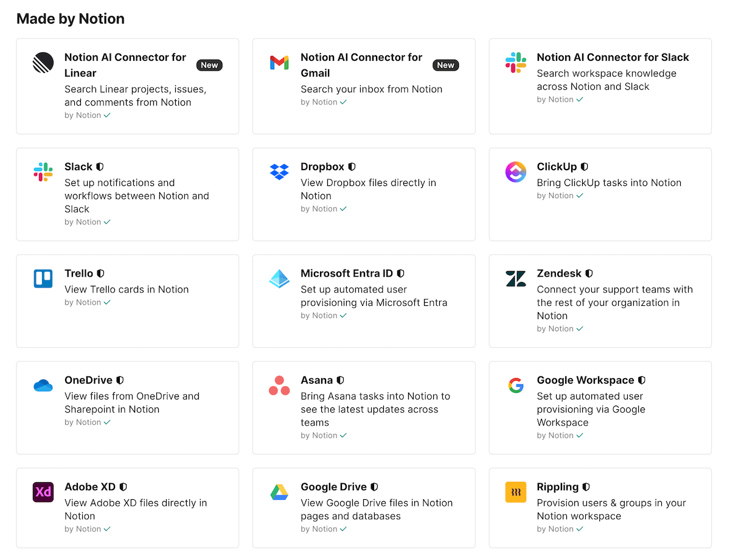
Task: Click the OneDrive cloud icon
Action: click(x=43, y=385)
